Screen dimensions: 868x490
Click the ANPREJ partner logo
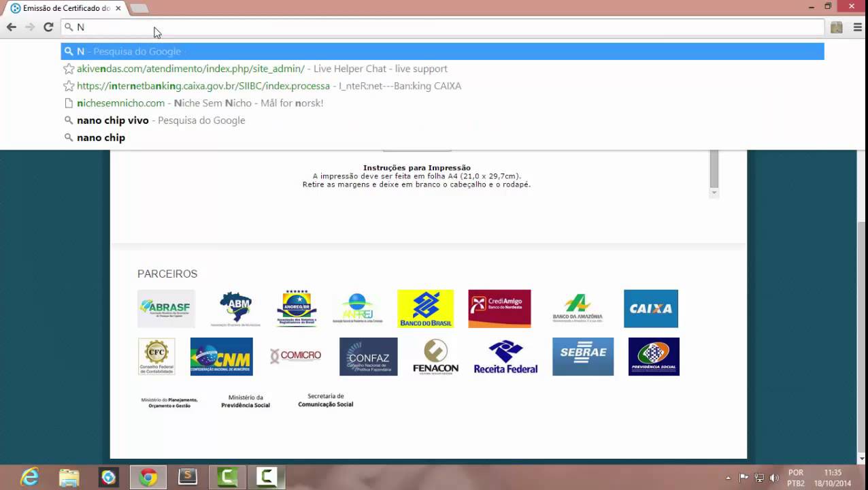[x=357, y=309]
